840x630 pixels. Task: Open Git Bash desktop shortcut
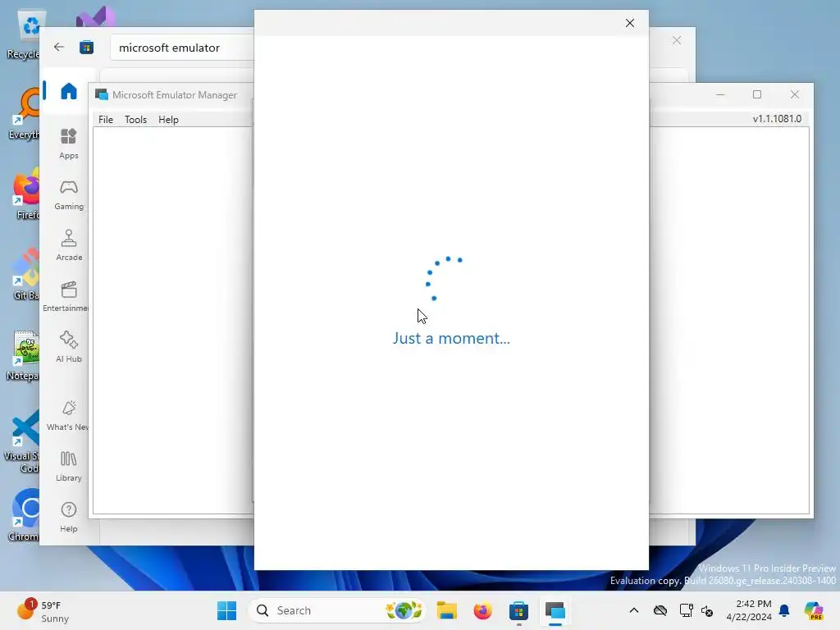25,274
